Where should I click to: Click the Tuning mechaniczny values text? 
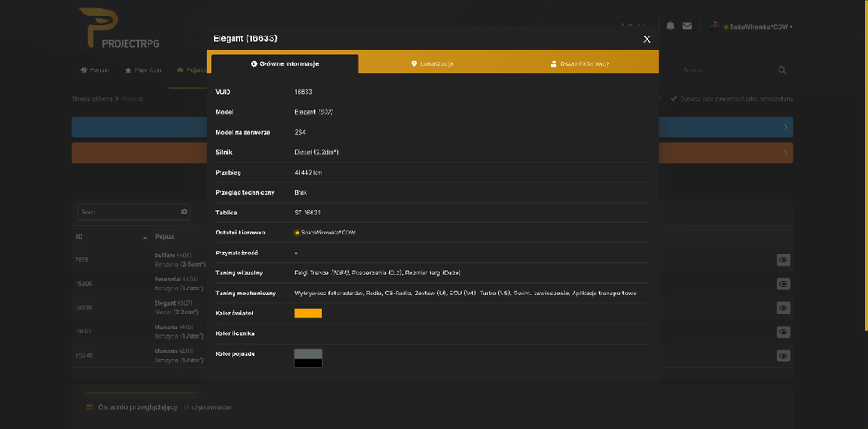(465, 293)
